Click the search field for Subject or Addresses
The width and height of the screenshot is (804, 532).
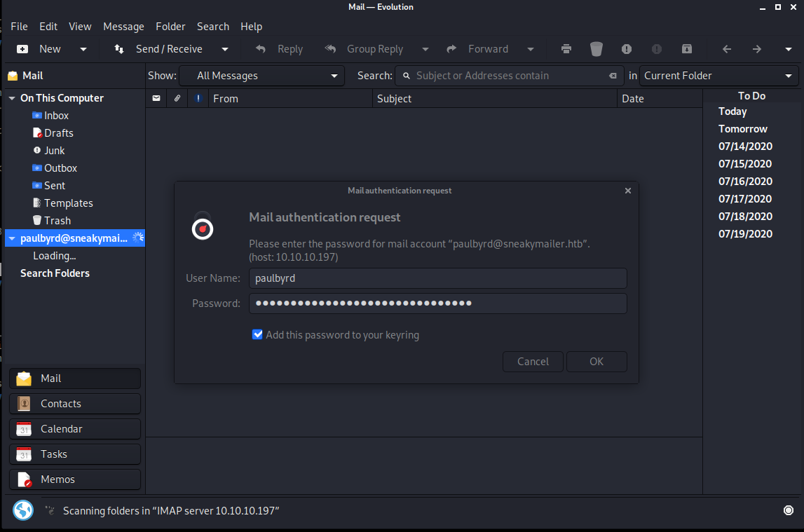point(507,76)
